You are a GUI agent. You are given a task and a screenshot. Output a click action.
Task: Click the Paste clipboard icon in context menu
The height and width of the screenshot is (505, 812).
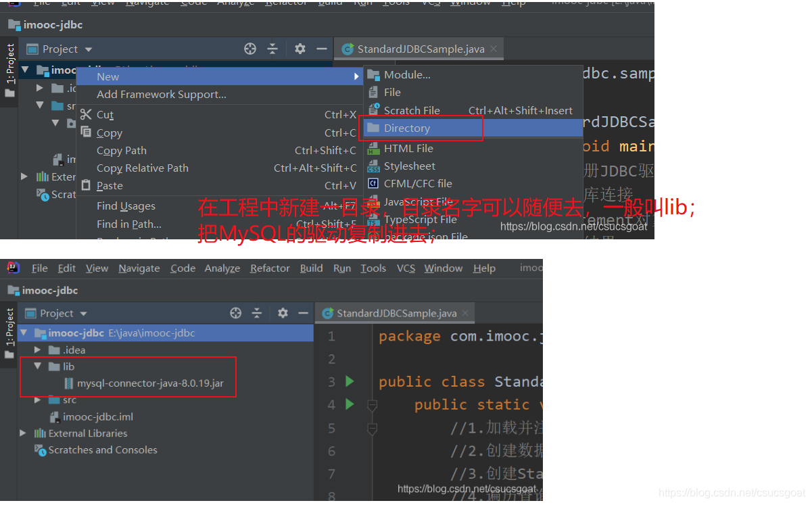(x=86, y=185)
